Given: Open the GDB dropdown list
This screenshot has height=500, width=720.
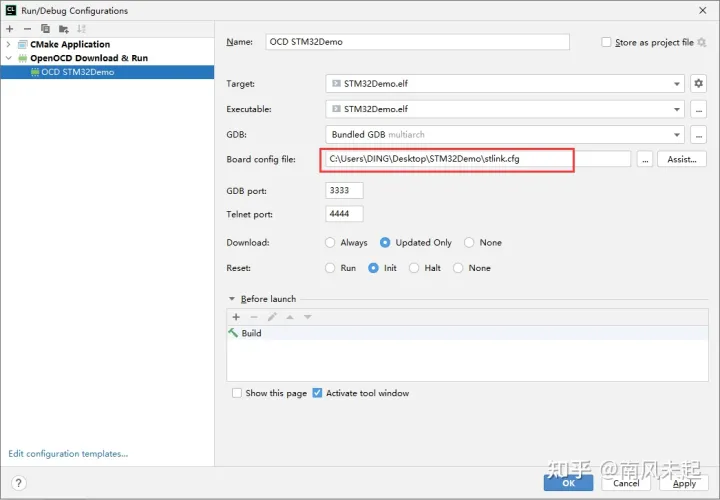Looking at the screenshot, I should point(677,134).
